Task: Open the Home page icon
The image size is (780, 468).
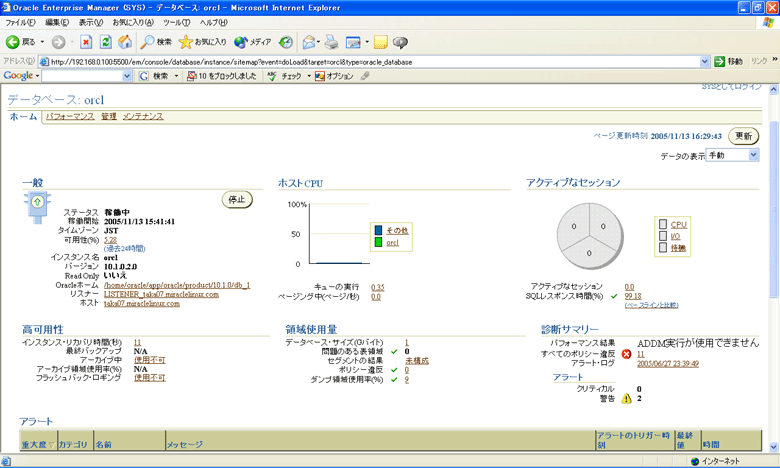Action: (x=125, y=42)
